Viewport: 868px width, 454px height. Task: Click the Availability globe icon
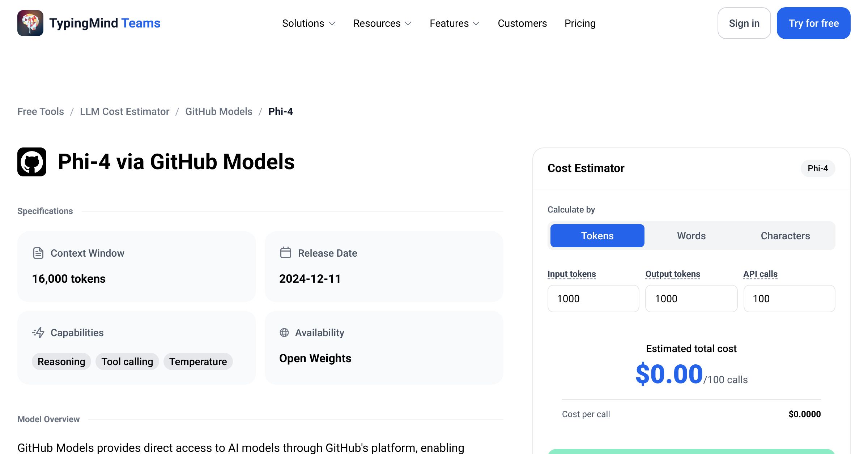coord(284,333)
